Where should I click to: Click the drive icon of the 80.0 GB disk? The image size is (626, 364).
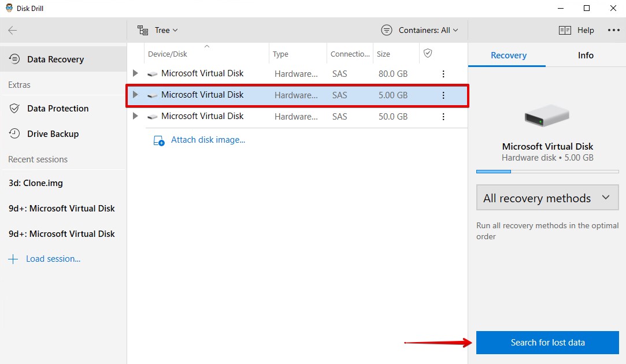152,74
